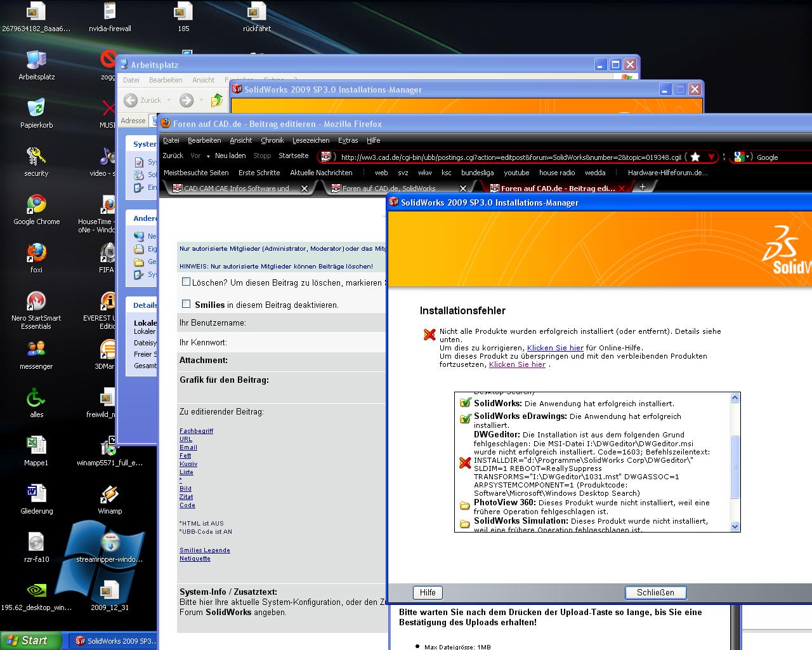The width and height of the screenshot is (812, 650).
Task: Open the Winamp desktop icon
Action: click(110, 494)
